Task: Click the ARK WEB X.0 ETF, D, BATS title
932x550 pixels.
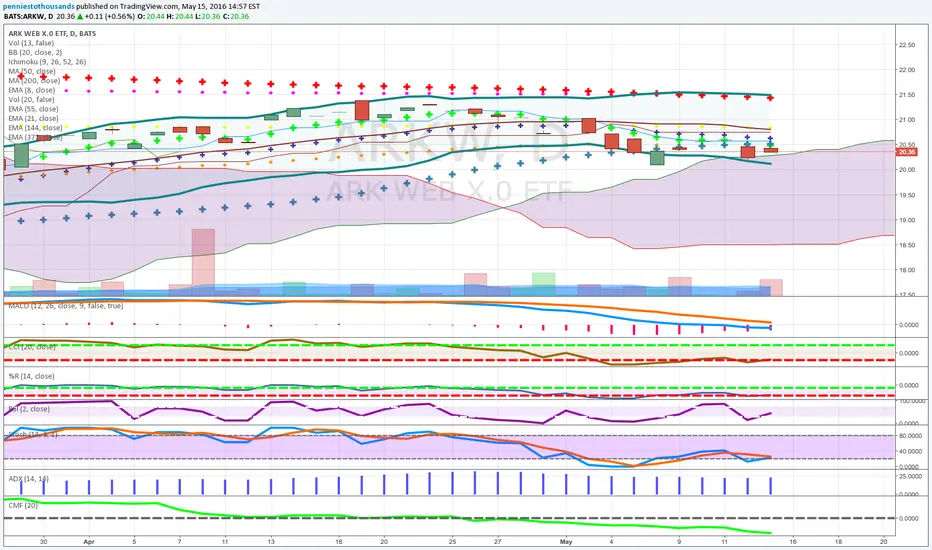Action: 52,34
